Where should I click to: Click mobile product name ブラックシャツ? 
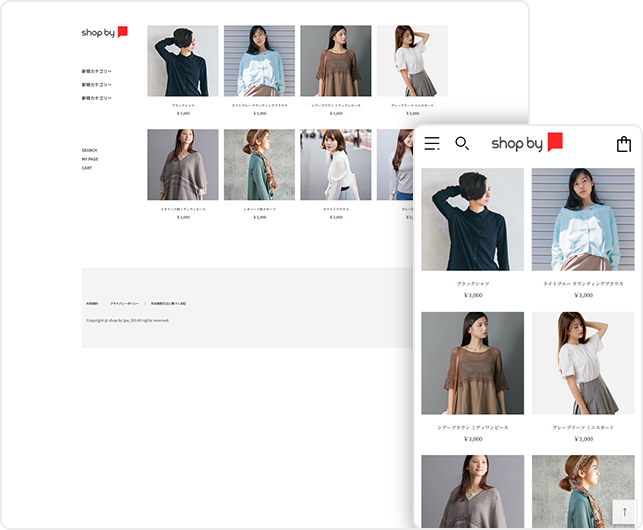point(473,283)
